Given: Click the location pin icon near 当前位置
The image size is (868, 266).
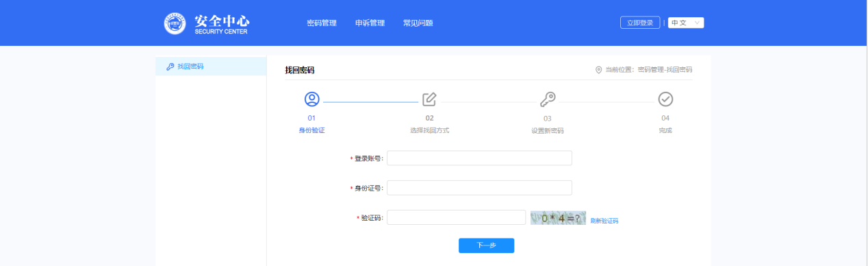Looking at the screenshot, I should [599, 70].
